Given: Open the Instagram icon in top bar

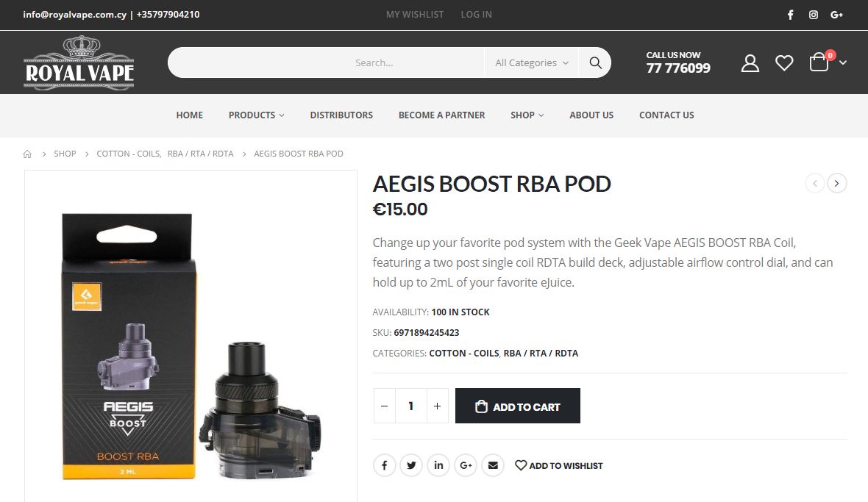Looking at the screenshot, I should (x=813, y=15).
